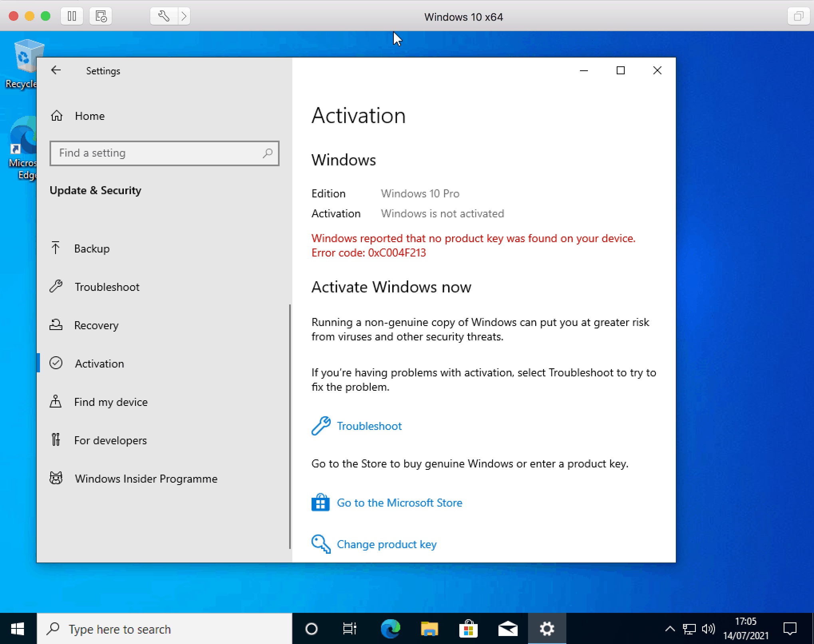
Task: Click the taskbar search box
Action: click(x=165, y=629)
